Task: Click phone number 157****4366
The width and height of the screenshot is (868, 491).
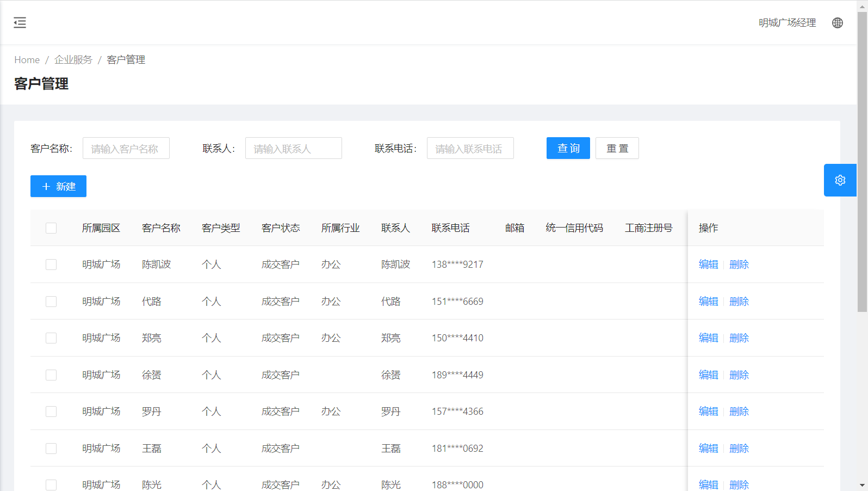Action: click(457, 412)
